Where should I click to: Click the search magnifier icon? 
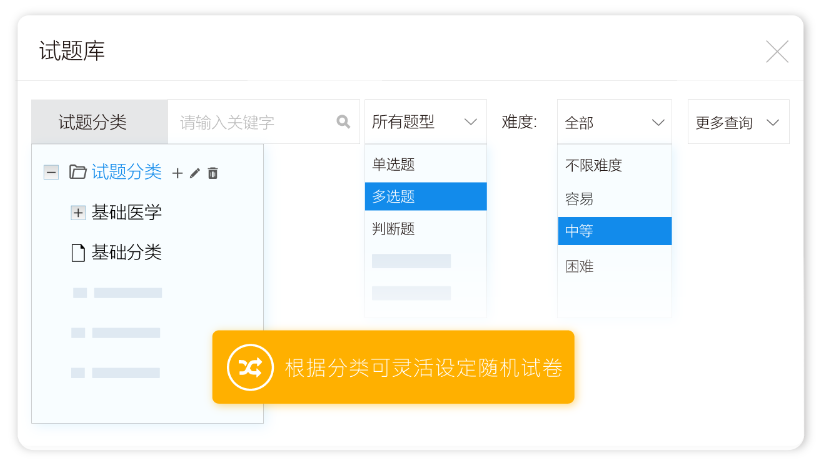pos(343,122)
